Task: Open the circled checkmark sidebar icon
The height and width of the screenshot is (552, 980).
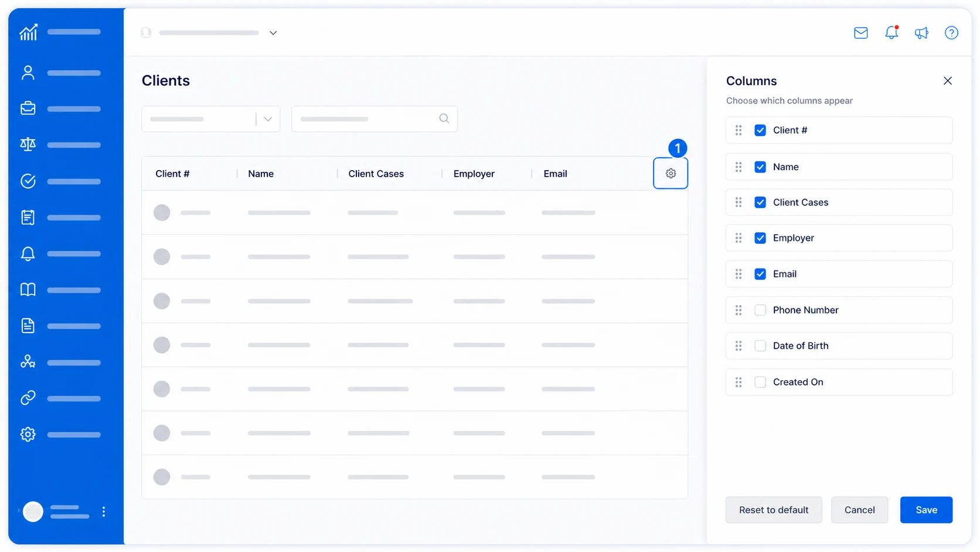Action: (x=28, y=181)
